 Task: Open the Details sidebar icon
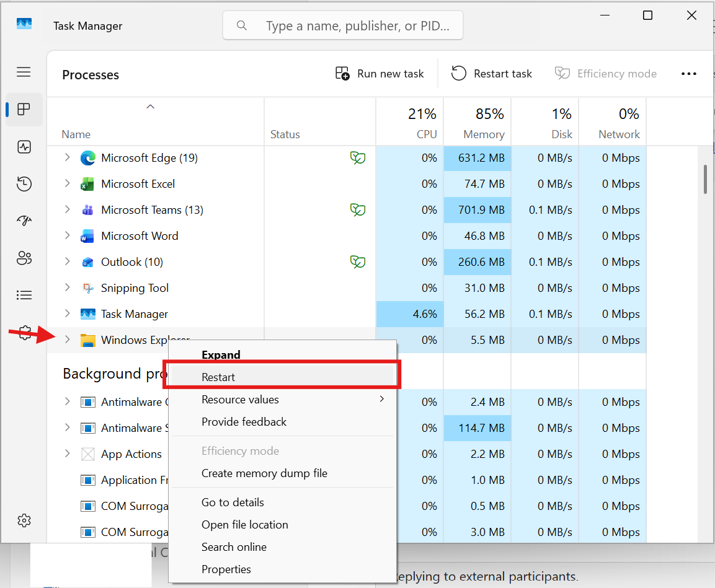point(24,295)
